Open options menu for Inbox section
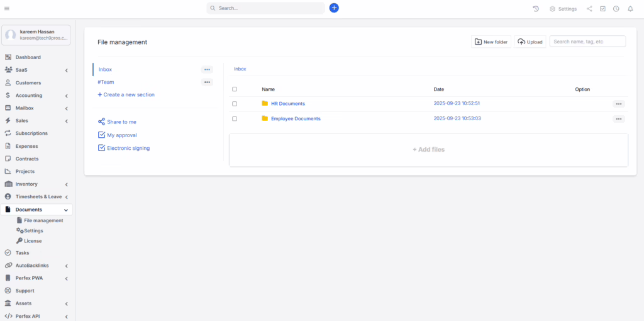The height and width of the screenshot is (321, 644). click(207, 70)
